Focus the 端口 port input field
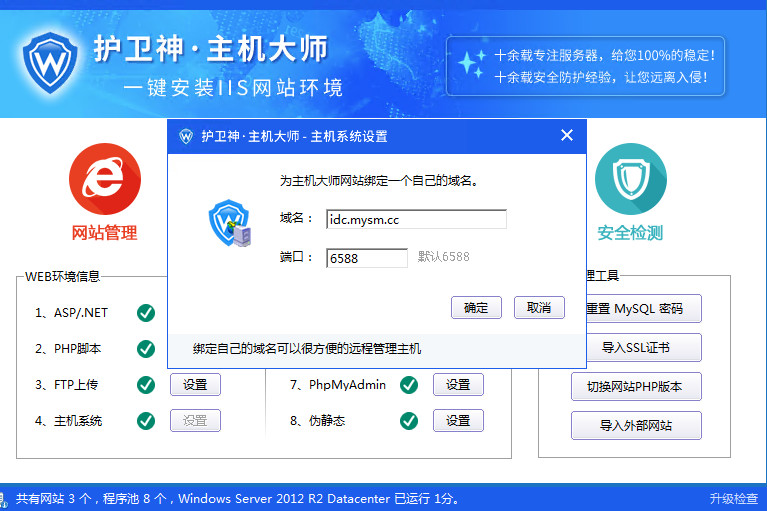 [366, 258]
